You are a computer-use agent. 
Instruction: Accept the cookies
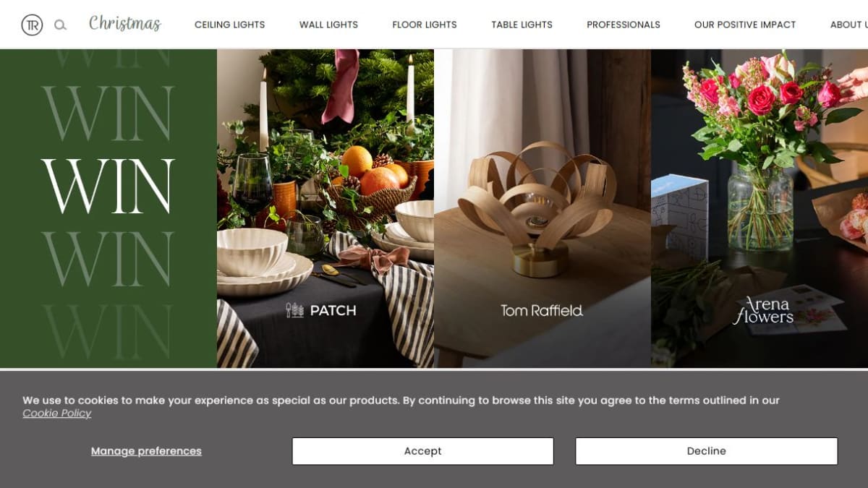(x=422, y=451)
